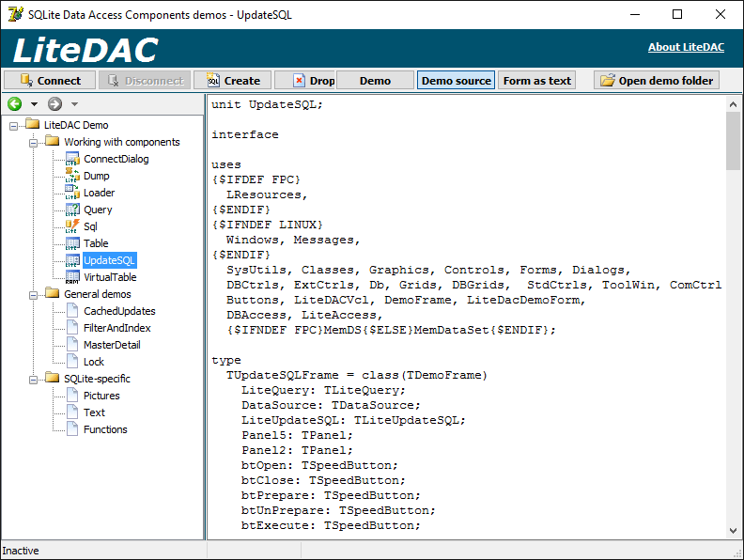
Task: Select the Query demo icon
Action: point(73,210)
